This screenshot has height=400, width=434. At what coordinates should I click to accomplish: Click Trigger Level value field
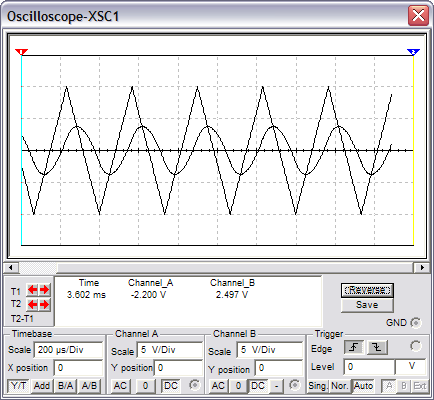tap(369, 367)
